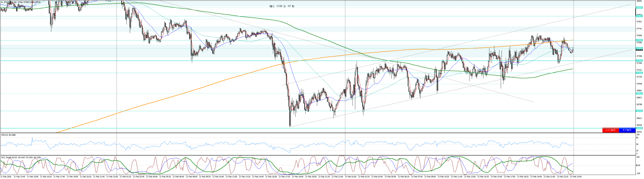Viewport: 644px width, 179px height.
Task: Expand the one-click trading arrow beside JP225Cash
Action: point(2,2)
